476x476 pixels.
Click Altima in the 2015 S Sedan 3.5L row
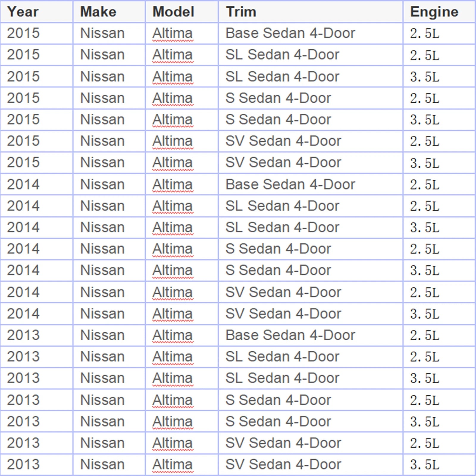173,120
